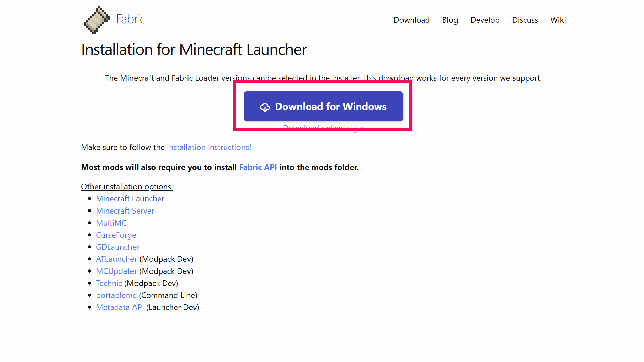Open the installation instructions link
The image size is (644, 362).
209,147
